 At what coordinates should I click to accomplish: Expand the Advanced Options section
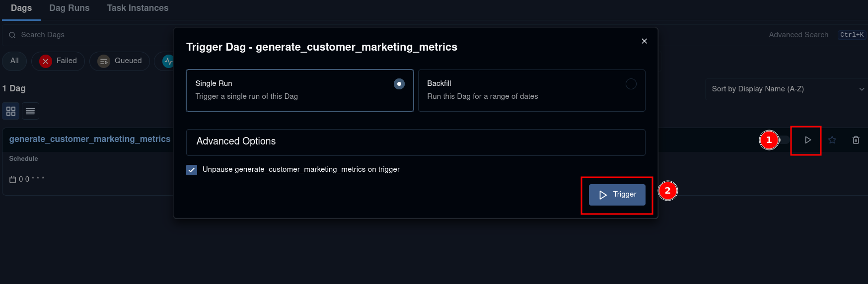tap(415, 142)
